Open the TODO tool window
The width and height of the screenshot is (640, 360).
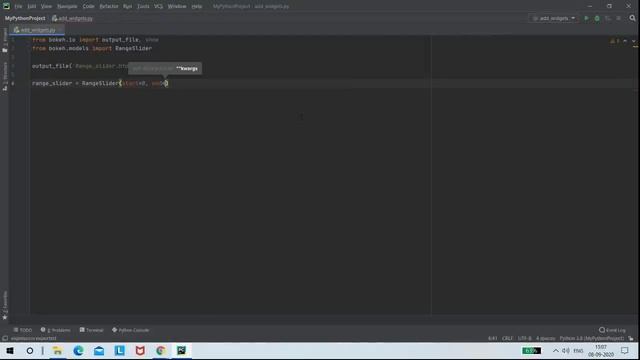(23, 330)
